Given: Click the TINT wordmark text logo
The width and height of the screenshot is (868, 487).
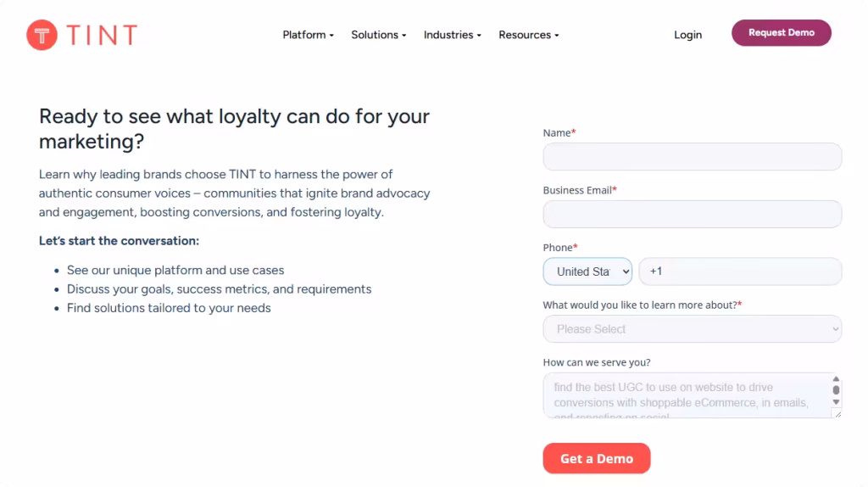Looking at the screenshot, I should coord(102,35).
